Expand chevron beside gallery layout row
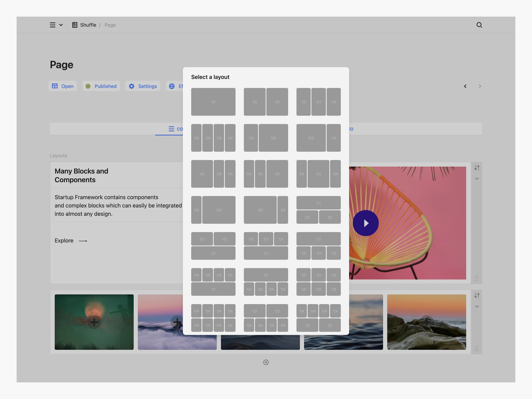Image resolution: width=532 pixels, height=399 pixels. tap(477, 306)
